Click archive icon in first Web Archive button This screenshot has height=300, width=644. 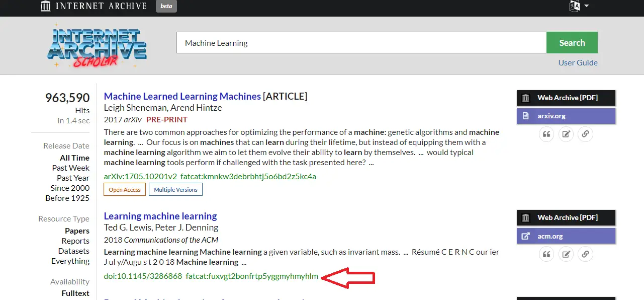525,98
